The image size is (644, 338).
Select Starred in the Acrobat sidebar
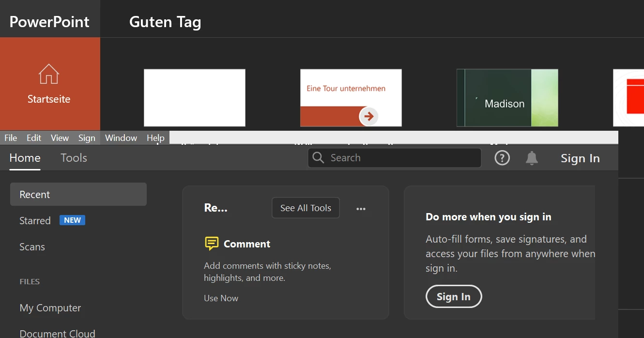[35, 220]
